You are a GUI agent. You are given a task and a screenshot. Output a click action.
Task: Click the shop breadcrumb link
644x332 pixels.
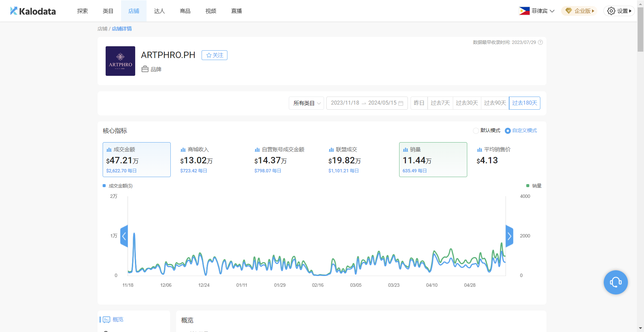tap(102, 29)
